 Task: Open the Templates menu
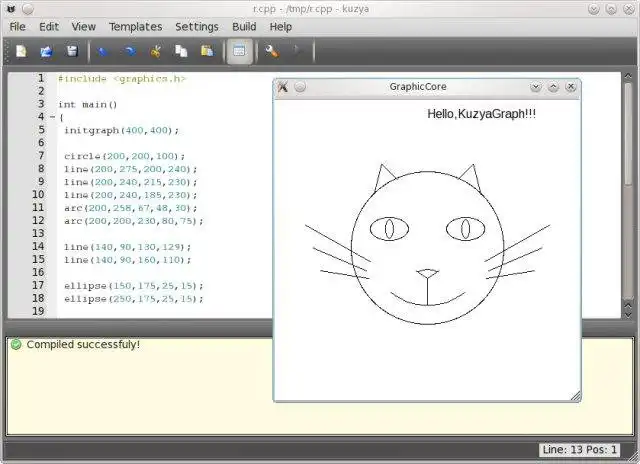pos(136,27)
